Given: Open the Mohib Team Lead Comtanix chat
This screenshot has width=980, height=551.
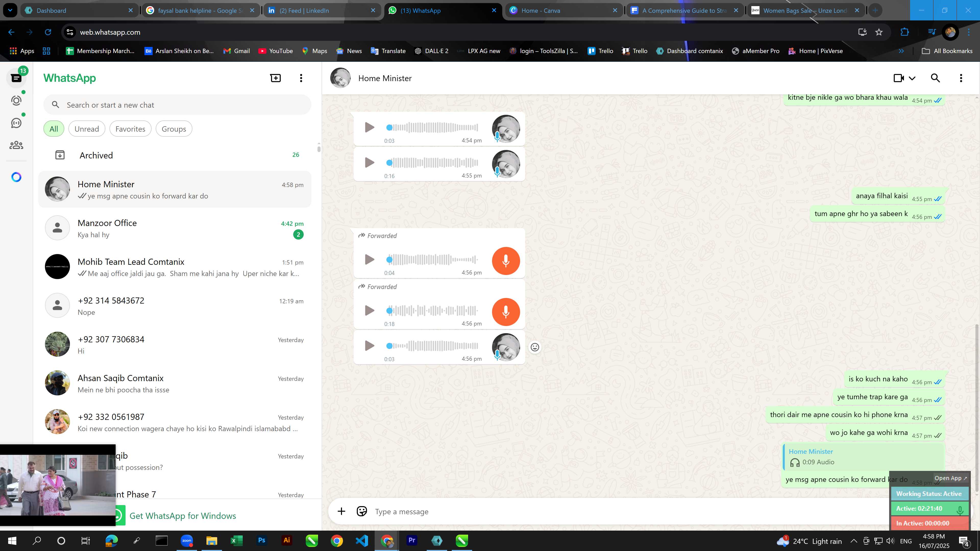Looking at the screenshot, I should (175, 267).
